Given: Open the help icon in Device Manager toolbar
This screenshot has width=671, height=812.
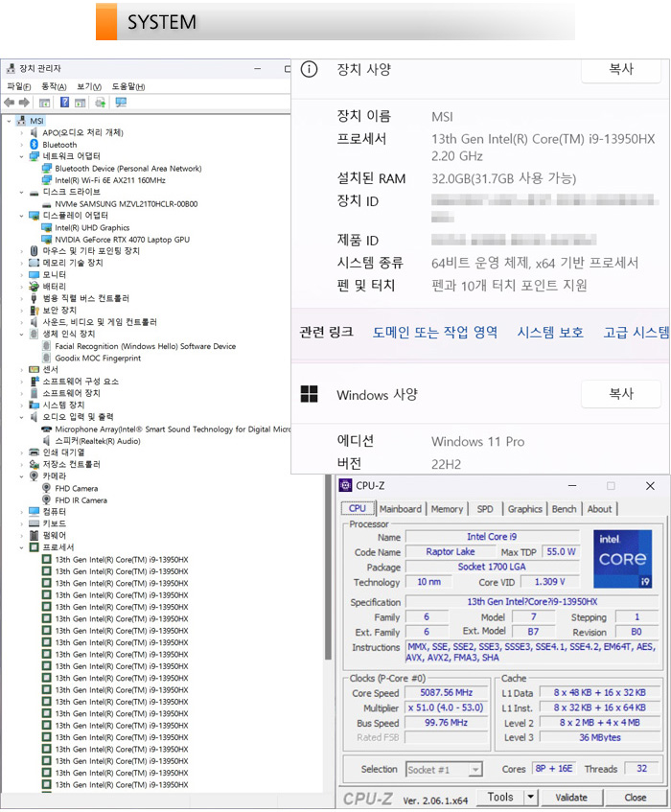Looking at the screenshot, I should pyautogui.click(x=65, y=103).
